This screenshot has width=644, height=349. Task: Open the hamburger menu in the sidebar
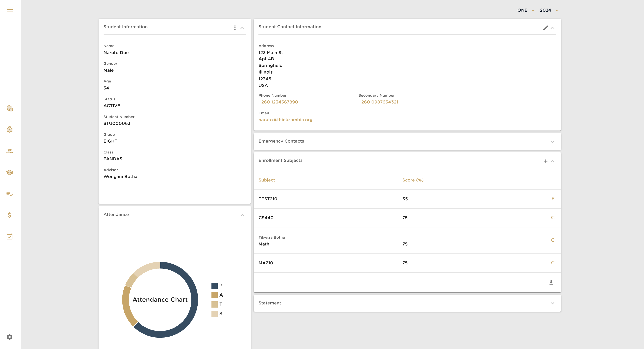(x=10, y=10)
